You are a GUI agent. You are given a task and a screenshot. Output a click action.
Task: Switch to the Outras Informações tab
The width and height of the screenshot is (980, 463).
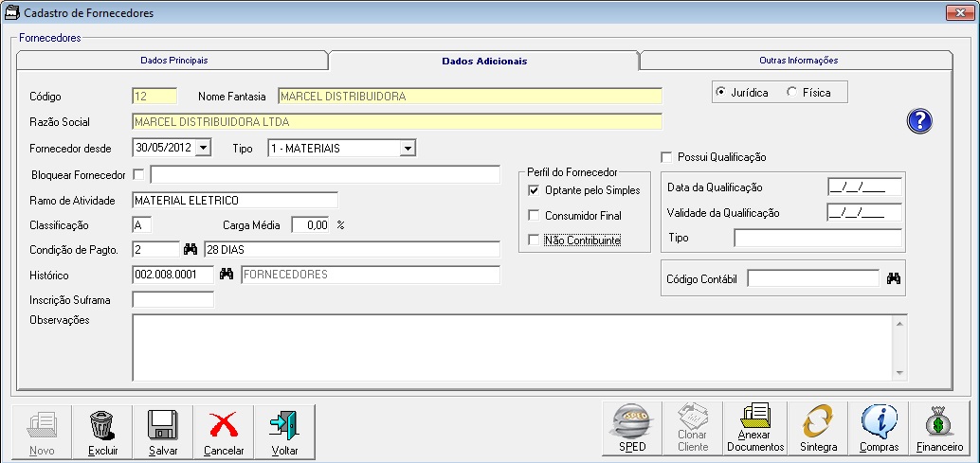pyautogui.click(x=798, y=60)
